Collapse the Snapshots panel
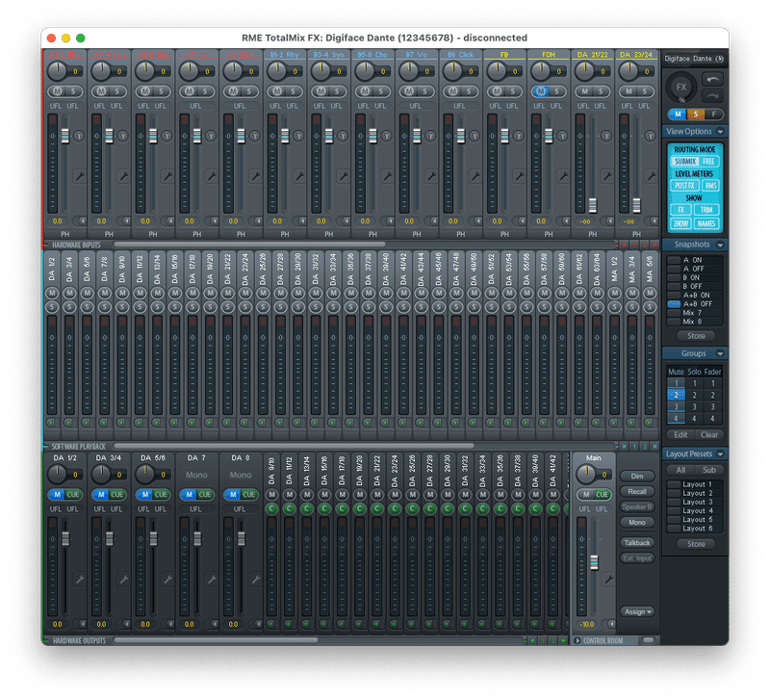770x700 pixels. [720, 245]
